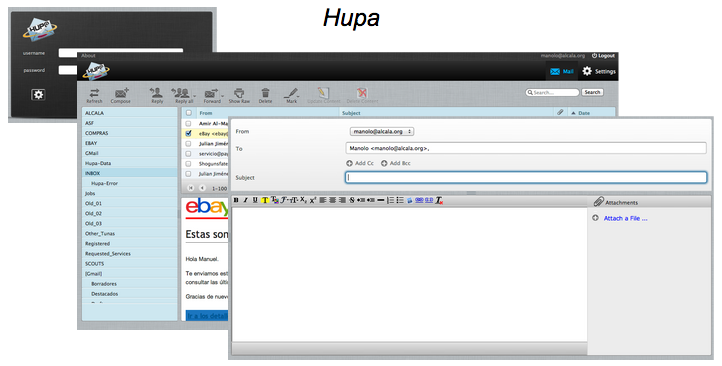Toggle strikethrough formatting
The height and width of the screenshot is (366, 722).
point(352,200)
